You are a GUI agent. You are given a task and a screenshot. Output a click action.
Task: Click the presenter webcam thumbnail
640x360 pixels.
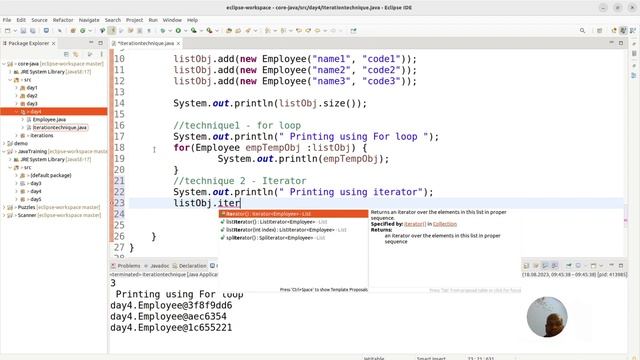(547, 317)
